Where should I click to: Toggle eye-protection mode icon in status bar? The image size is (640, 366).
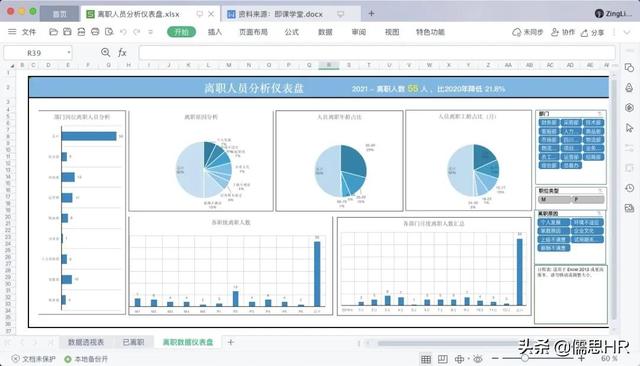pos(478,359)
